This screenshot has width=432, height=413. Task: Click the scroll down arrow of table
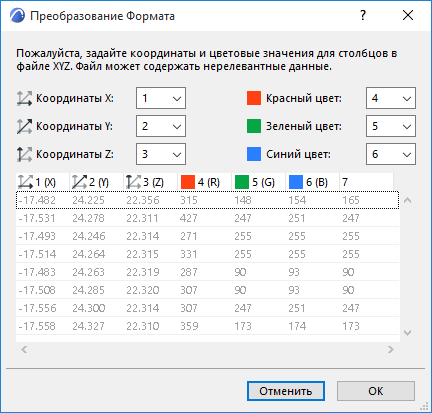pyautogui.click(x=407, y=332)
